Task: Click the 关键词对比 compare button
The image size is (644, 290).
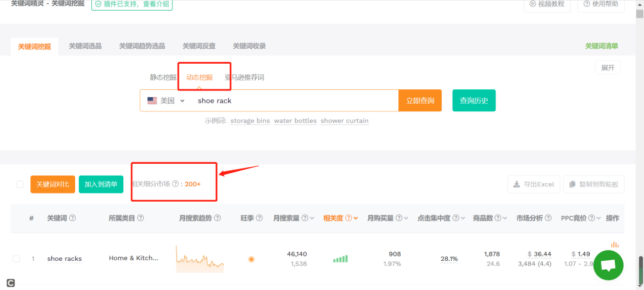Action: tap(52, 185)
